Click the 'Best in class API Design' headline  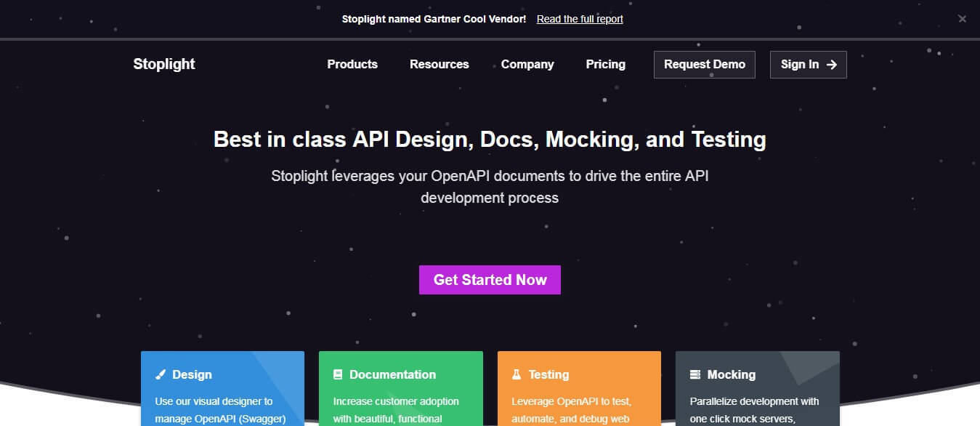tap(490, 139)
